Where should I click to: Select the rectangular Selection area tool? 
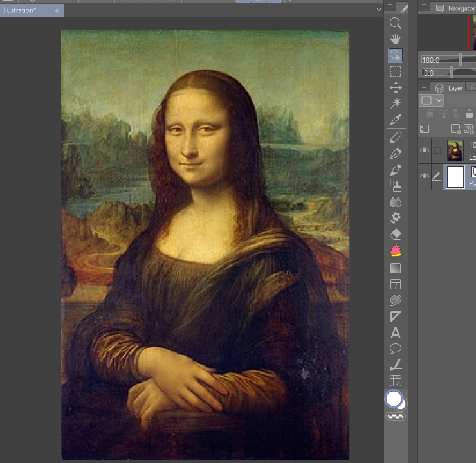point(395,71)
